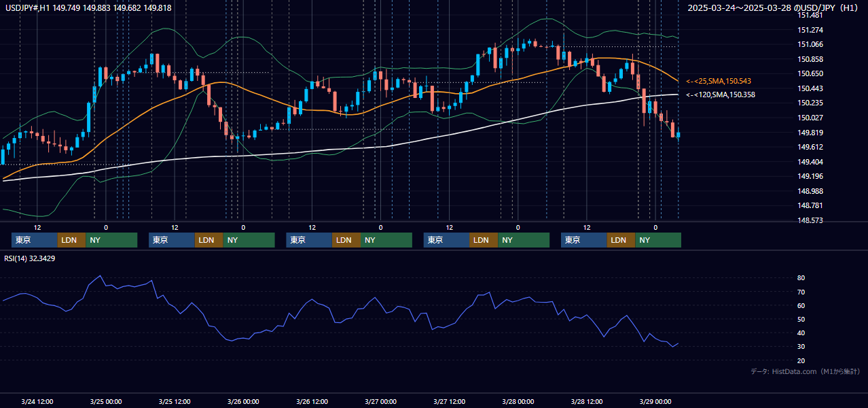Screen dimensions: 868x408
Task: Click the RSI scale value 50
Action: point(801,319)
